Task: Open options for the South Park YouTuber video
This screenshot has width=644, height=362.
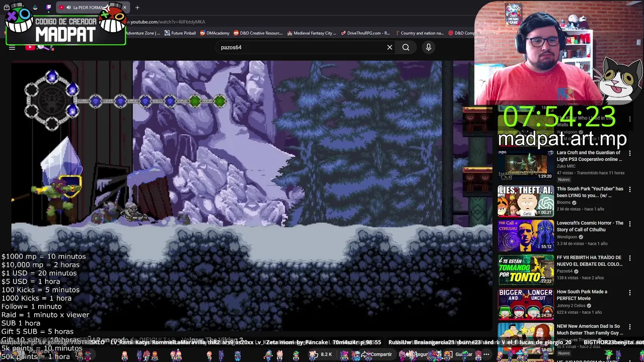Action: click(x=629, y=190)
